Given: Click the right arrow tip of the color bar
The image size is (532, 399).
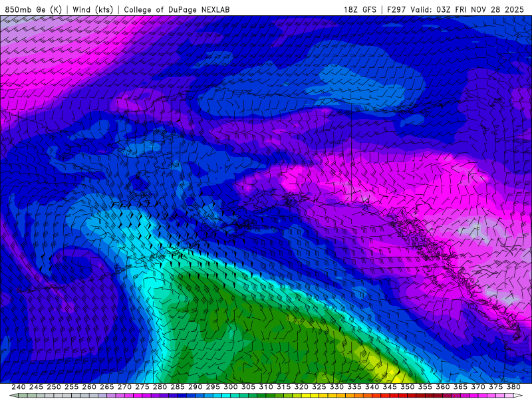Looking at the screenshot, I should click(x=519, y=396).
